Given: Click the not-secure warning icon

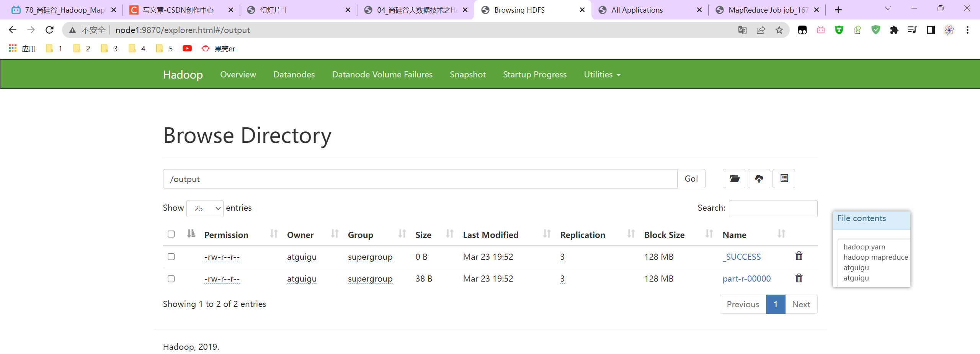Looking at the screenshot, I should [72, 30].
